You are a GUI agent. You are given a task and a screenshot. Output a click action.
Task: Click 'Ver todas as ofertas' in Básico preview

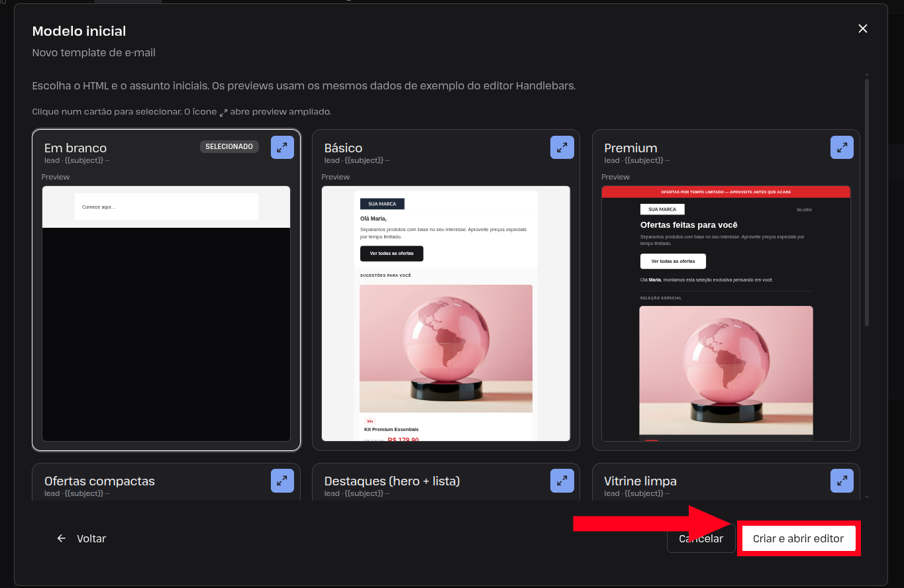coord(391,254)
